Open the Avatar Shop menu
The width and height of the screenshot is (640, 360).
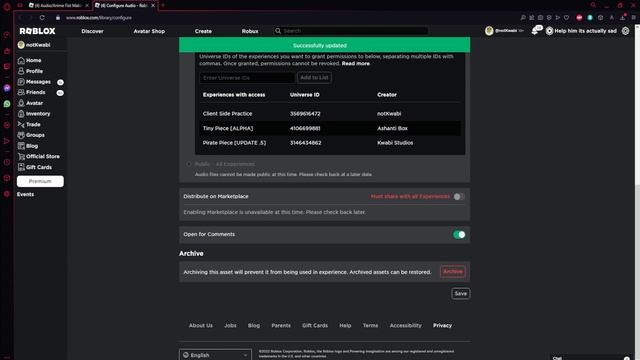[x=149, y=31]
